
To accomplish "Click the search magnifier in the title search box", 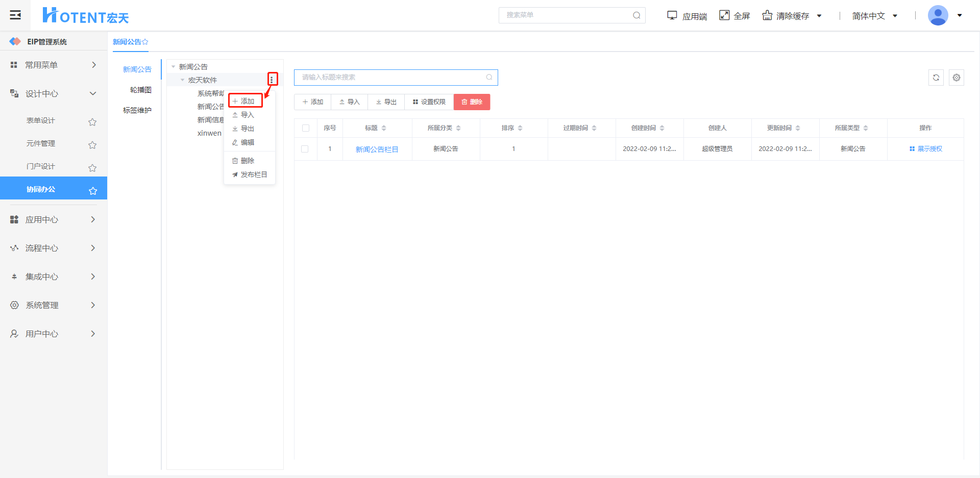I will [x=489, y=78].
